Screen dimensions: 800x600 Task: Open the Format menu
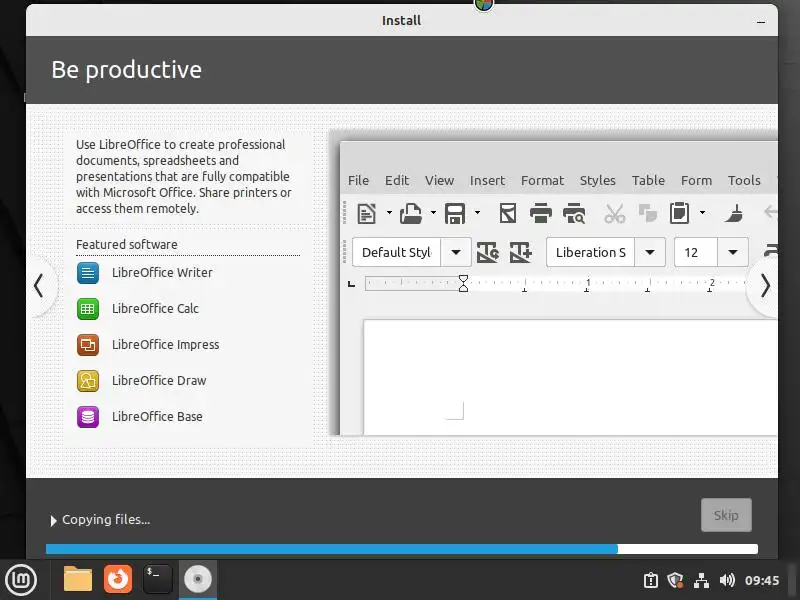click(542, 181)
